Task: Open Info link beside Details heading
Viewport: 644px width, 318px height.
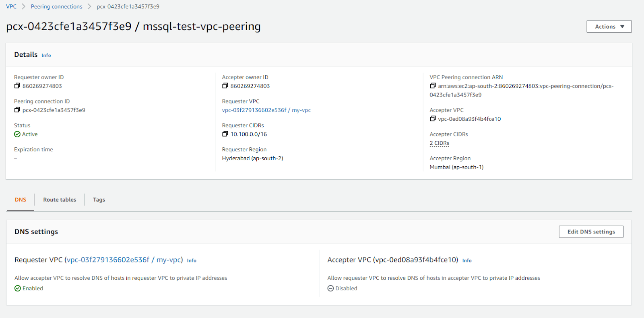Action: (46, 56)
